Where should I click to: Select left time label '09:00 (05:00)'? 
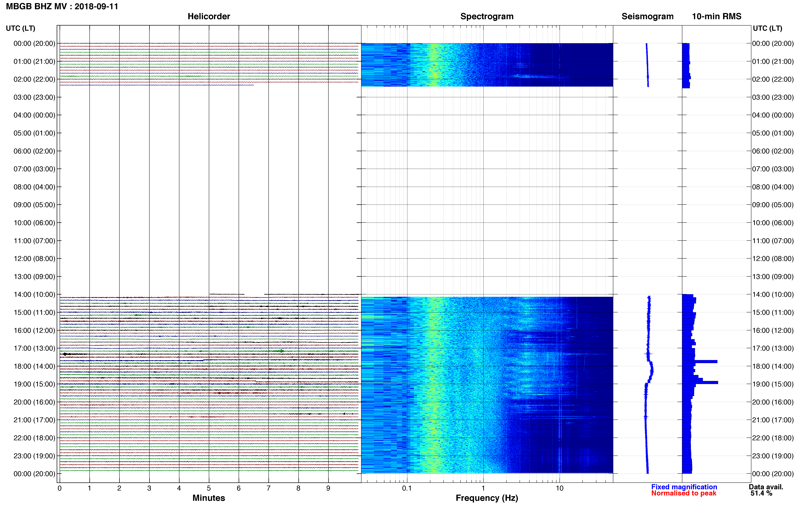coord(34,205)
